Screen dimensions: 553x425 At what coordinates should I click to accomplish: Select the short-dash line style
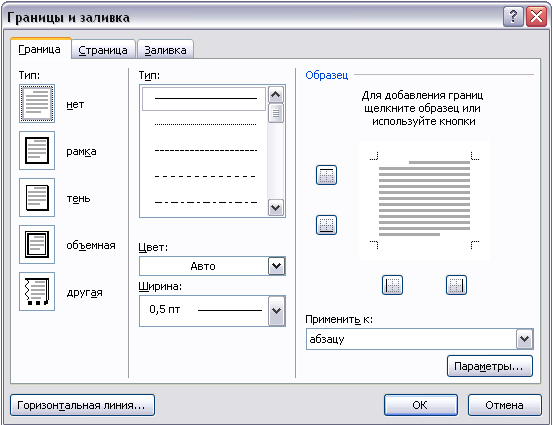(206, 151)
